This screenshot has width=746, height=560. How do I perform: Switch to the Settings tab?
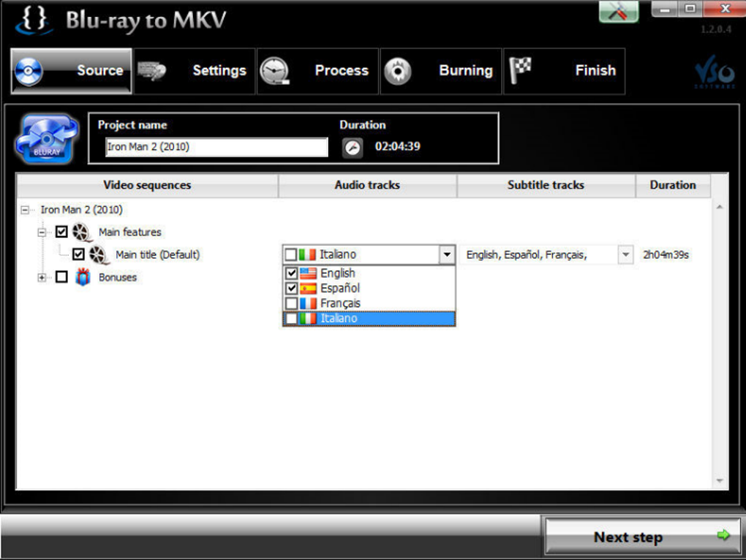195,71
